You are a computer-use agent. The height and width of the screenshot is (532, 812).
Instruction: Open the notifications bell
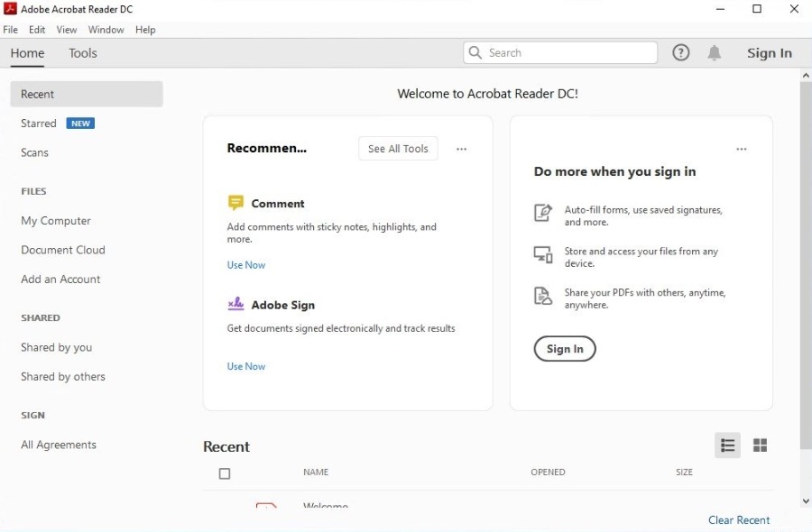tap(715, 53)
